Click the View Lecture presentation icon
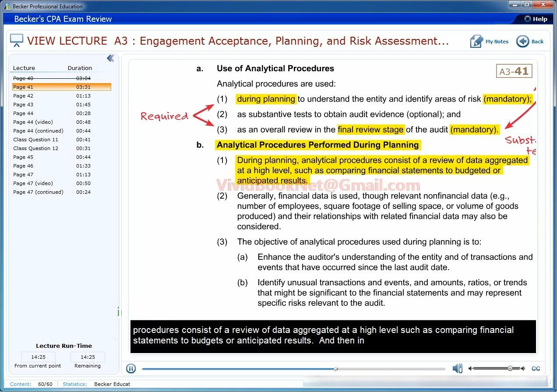This screenshot has width=557, height=392. [x=17, y=40]
